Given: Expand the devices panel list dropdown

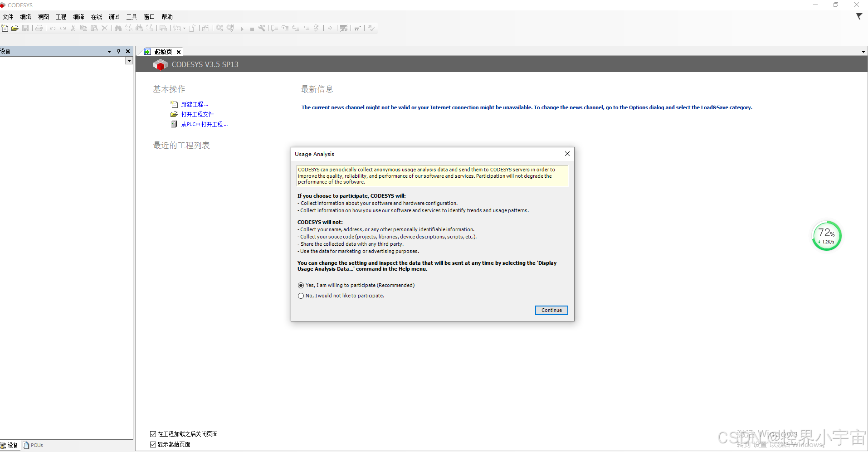Looking at the screenshot, I should (129, 60).
